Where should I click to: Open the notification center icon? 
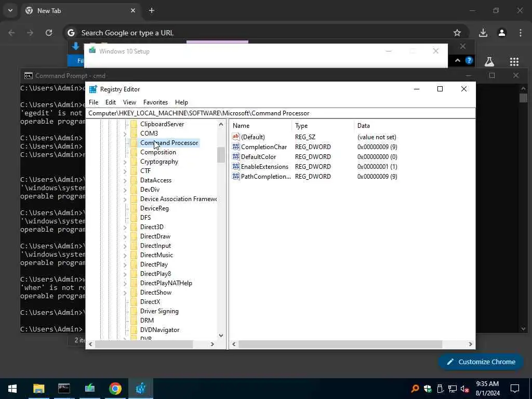click(x=515, y=389)
